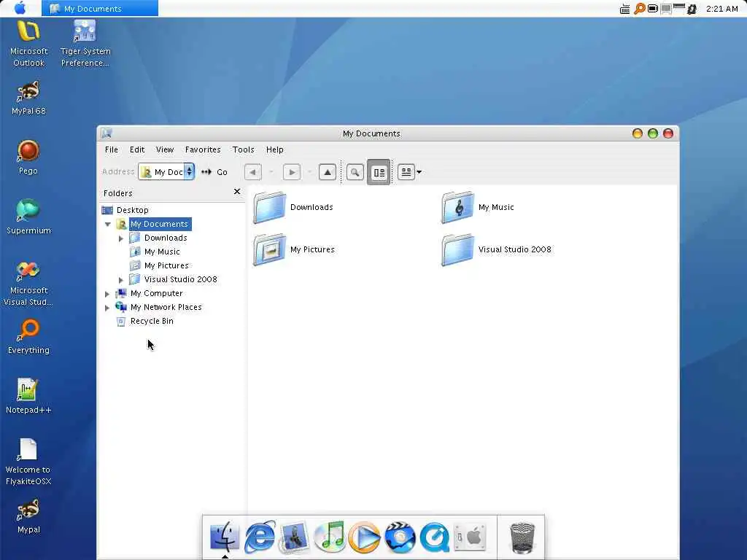
Task: Select Desktop in the folder tree
Action: (x=133, y=210)
